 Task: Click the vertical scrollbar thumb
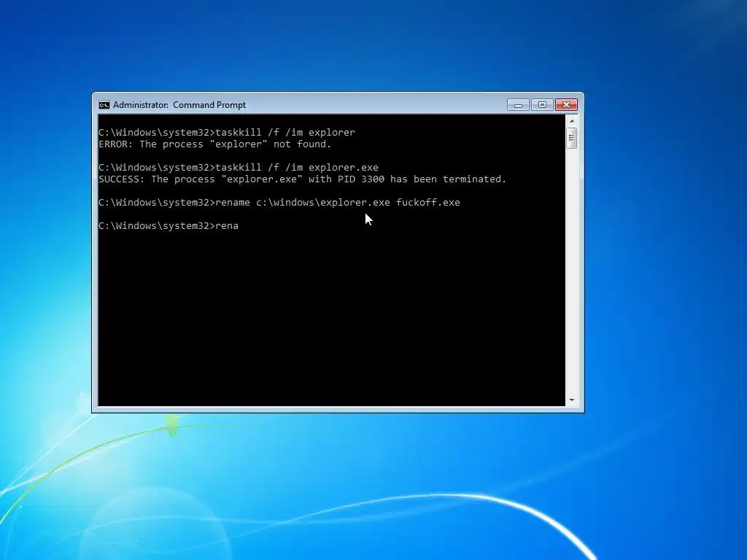[x=572, y=139]
